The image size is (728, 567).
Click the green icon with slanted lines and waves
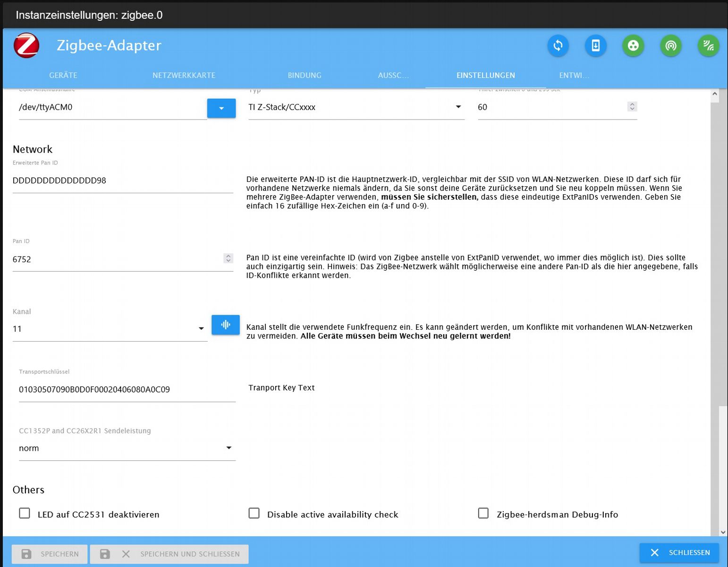[709, 45]
